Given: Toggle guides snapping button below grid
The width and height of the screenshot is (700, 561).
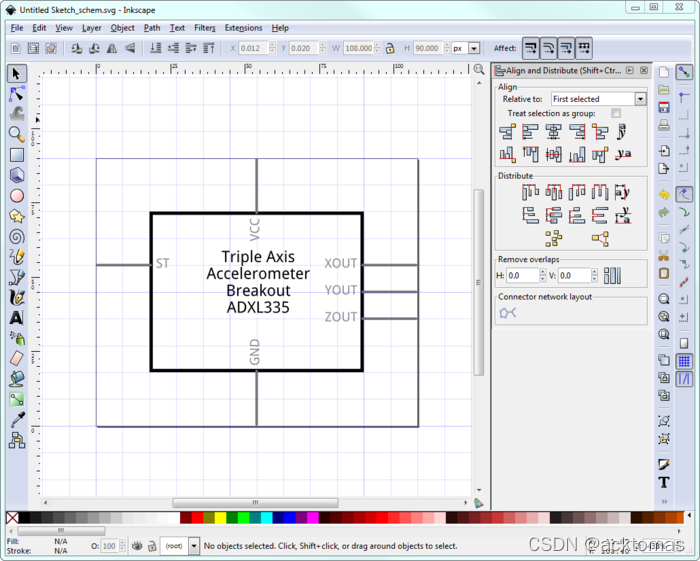Looking at the screenshot, I should [684, 379].
